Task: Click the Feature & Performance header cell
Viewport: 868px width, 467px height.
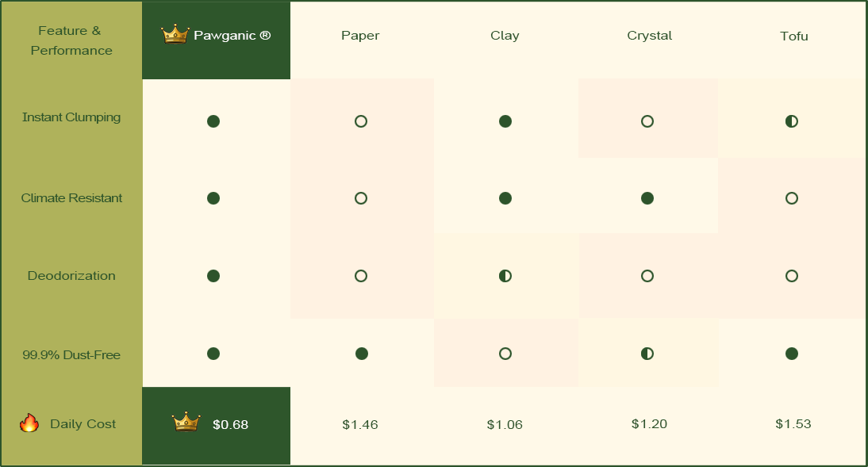Action: [x=71, y=40]
